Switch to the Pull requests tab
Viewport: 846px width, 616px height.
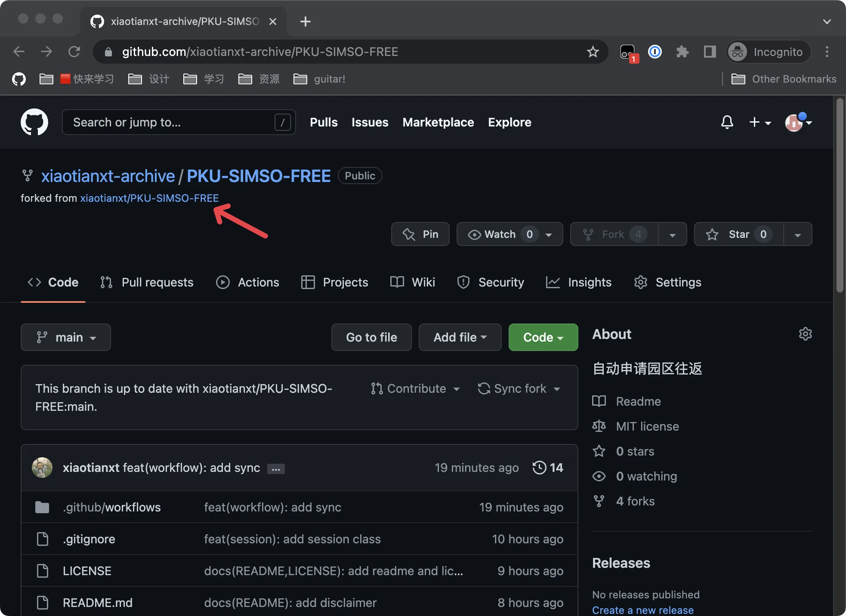tap(146, 283)
